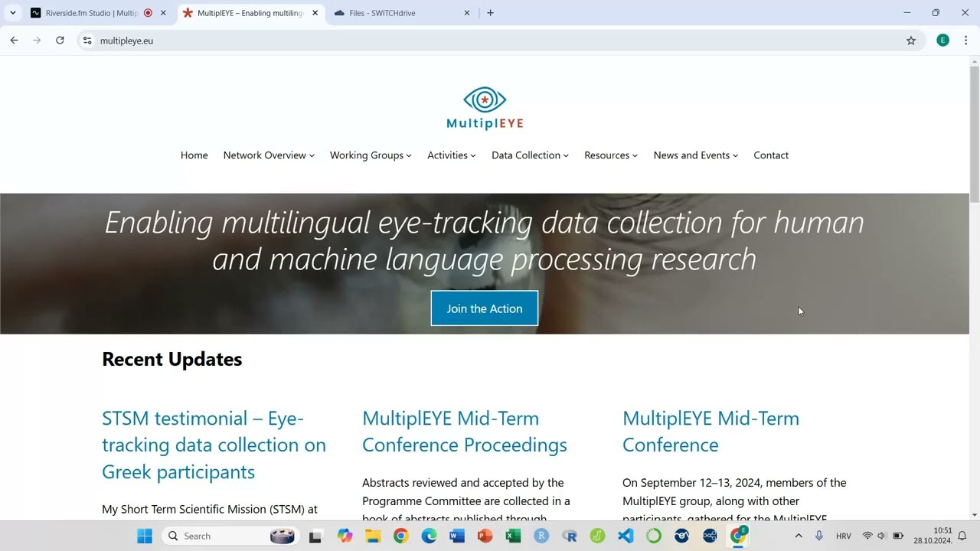Open a new tab with the plus icon
Image resolution: width=980 pixels, height=551 pixels.
(490, 13)
